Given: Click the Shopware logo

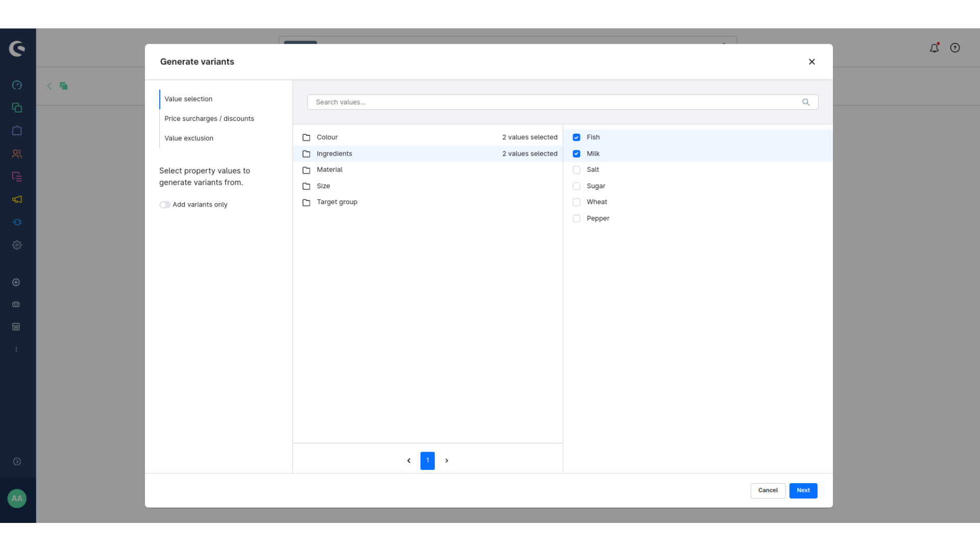Looking at the screenshot, I should pyautogui.click(x=17, y=48).
